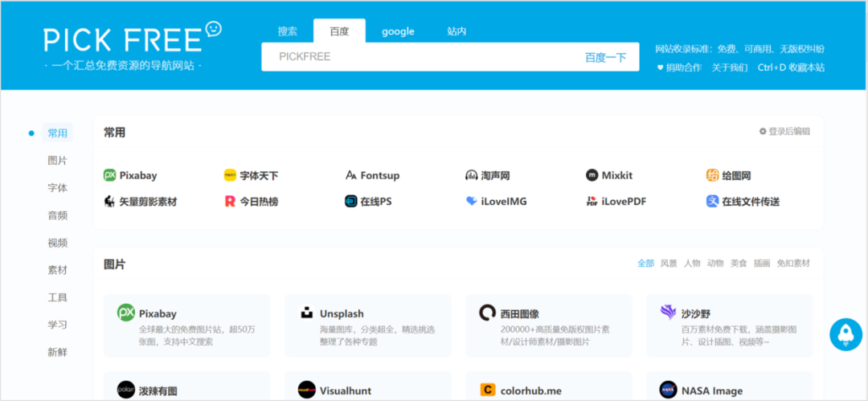Image resolution: width=868 pixels, height=401 pixels.
Task: Click the Fontsup icon
Action: 350,175
